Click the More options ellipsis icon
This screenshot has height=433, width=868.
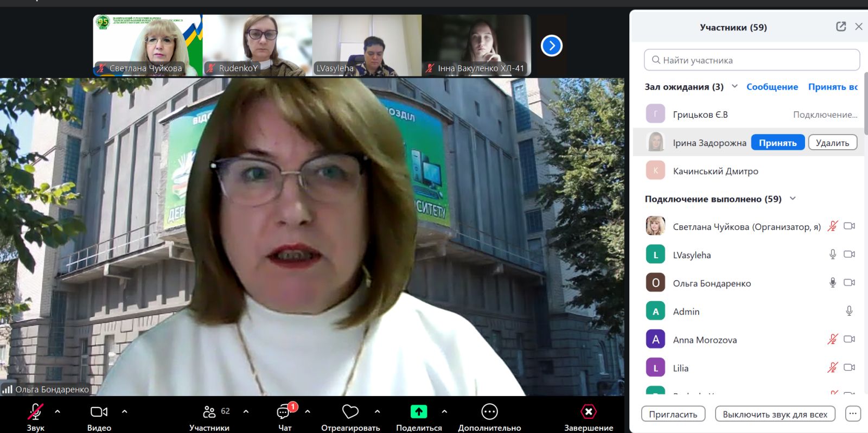tap(489, 412)
